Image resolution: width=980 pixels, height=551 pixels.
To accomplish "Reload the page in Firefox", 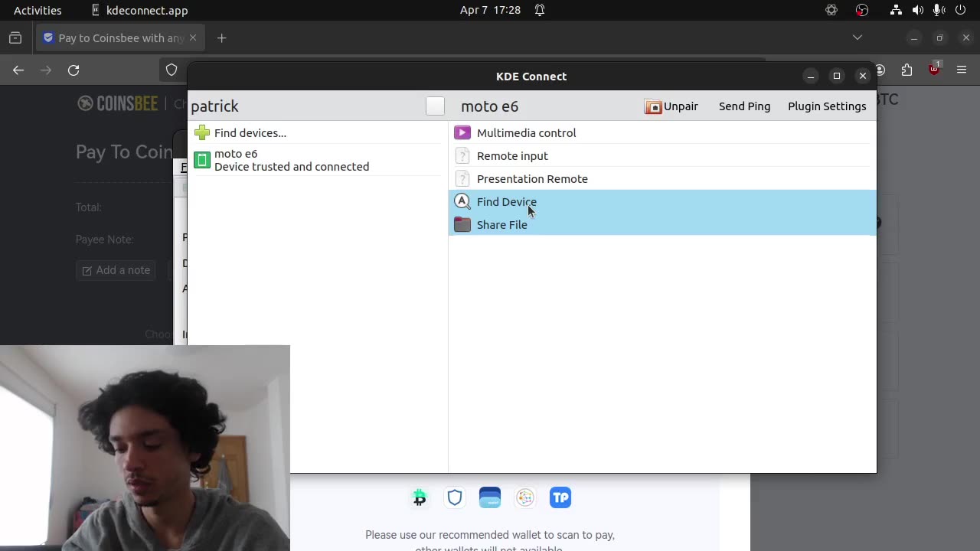I will 73,70.
